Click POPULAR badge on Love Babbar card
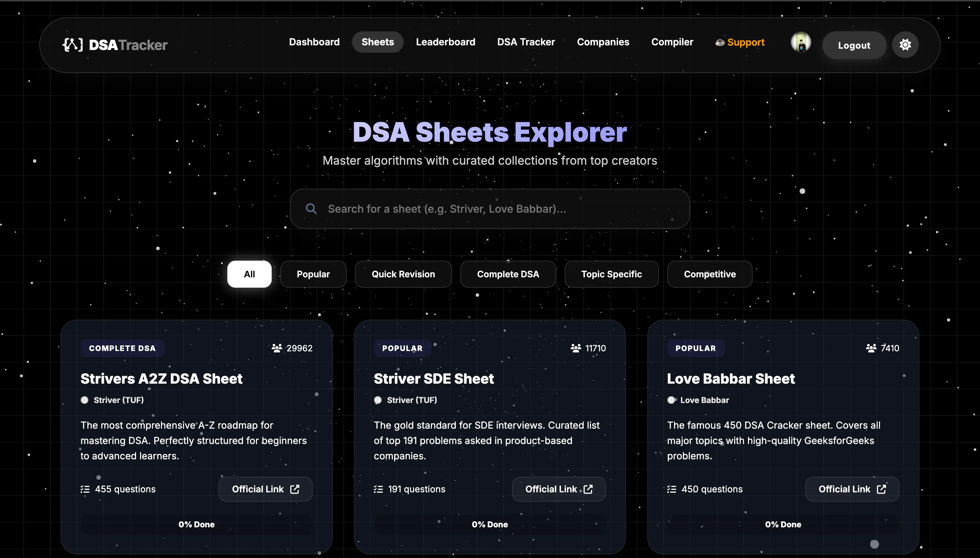980x558 pixels. pyautogui.click(x=695, y=348)
